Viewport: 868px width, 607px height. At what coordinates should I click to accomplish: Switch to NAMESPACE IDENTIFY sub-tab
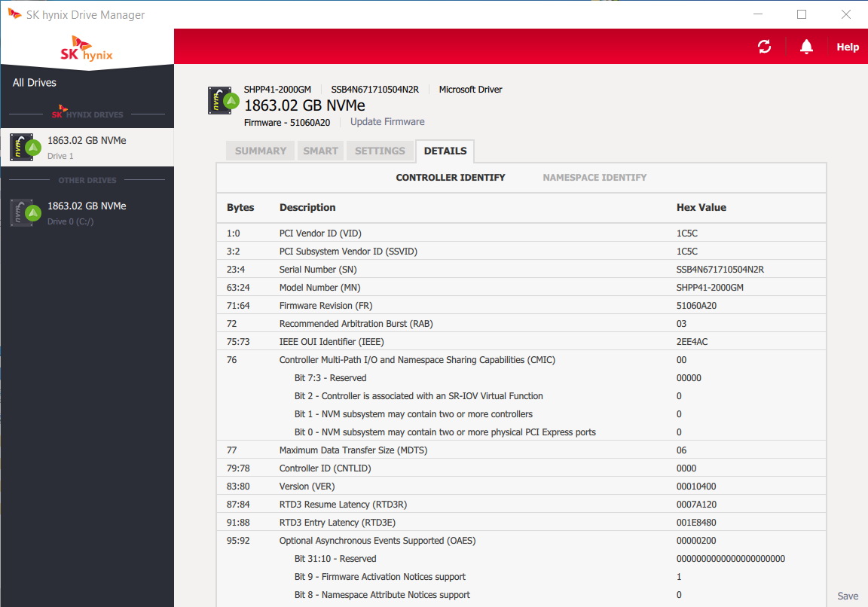(594, 178)
